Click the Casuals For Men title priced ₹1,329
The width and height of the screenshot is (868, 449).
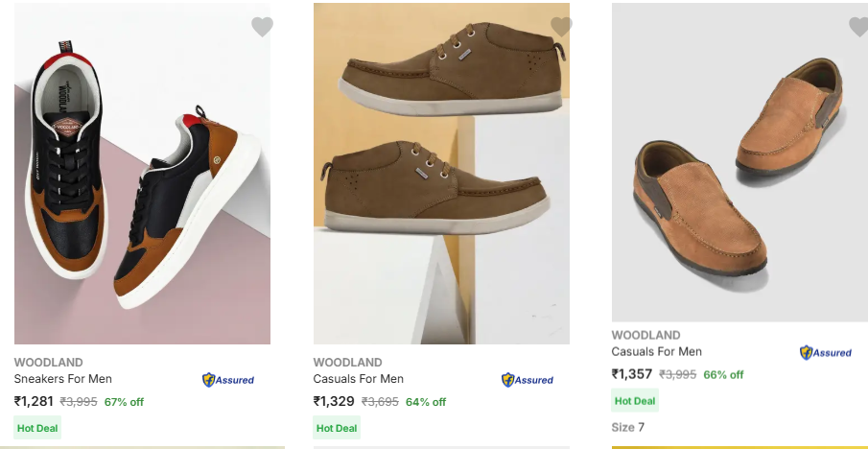coord(358,379)
